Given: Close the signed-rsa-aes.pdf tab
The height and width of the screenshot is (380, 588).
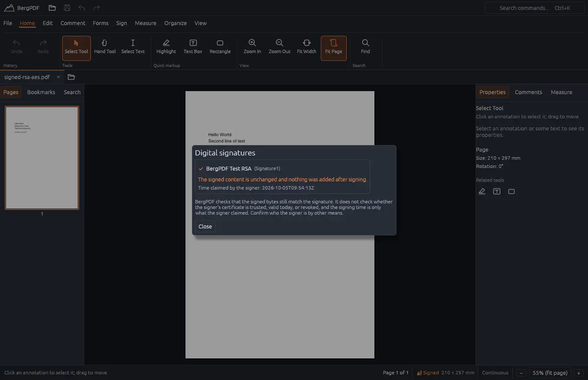Looking at the screenshot, I should [58, 77].
